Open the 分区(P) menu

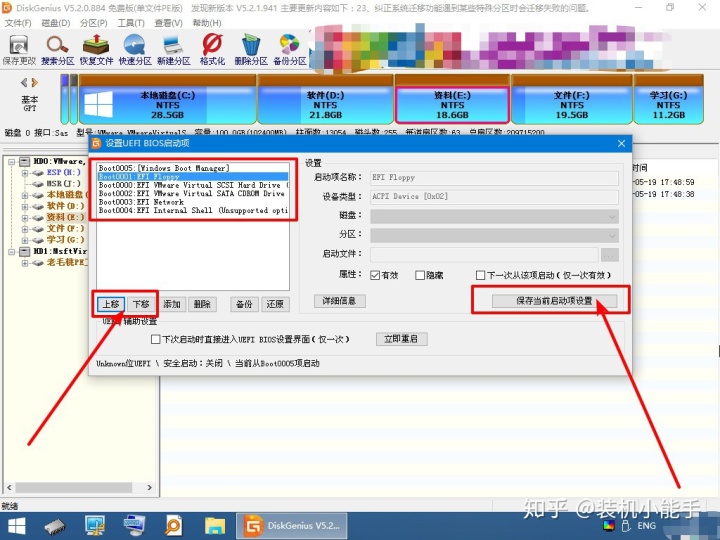(x=93, y=23)
